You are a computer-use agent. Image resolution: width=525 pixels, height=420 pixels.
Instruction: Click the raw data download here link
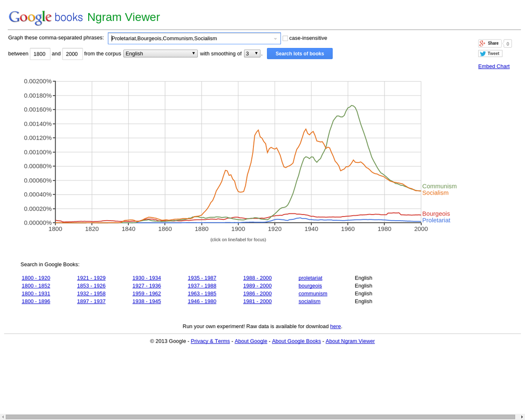(335, 326)
